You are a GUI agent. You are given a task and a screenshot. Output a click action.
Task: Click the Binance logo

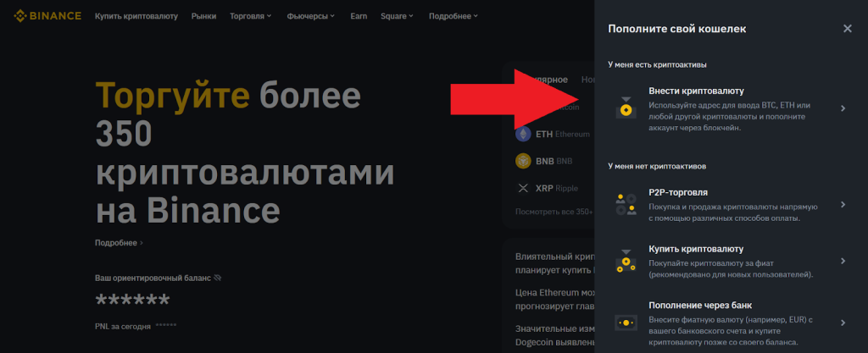[47, 16]
